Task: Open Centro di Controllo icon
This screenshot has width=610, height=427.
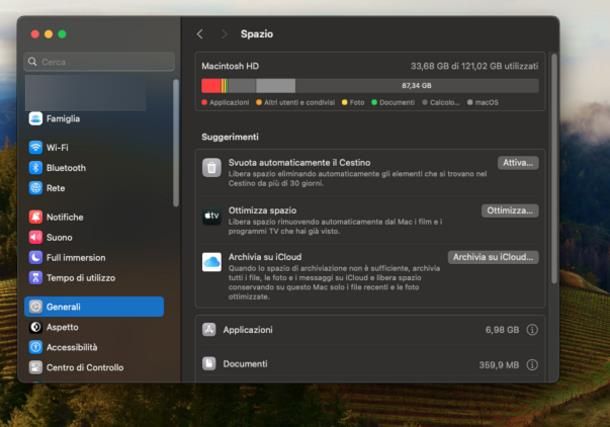Action: [35, 368]
